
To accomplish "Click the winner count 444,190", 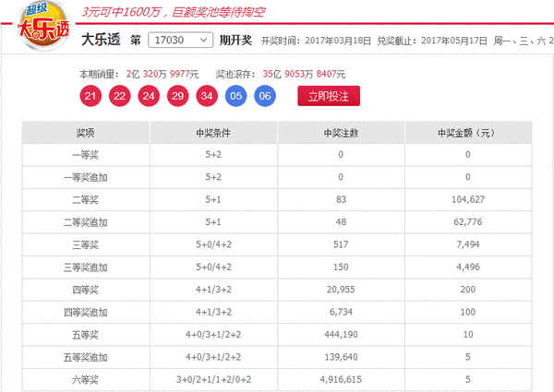I will tap(341, 335).
